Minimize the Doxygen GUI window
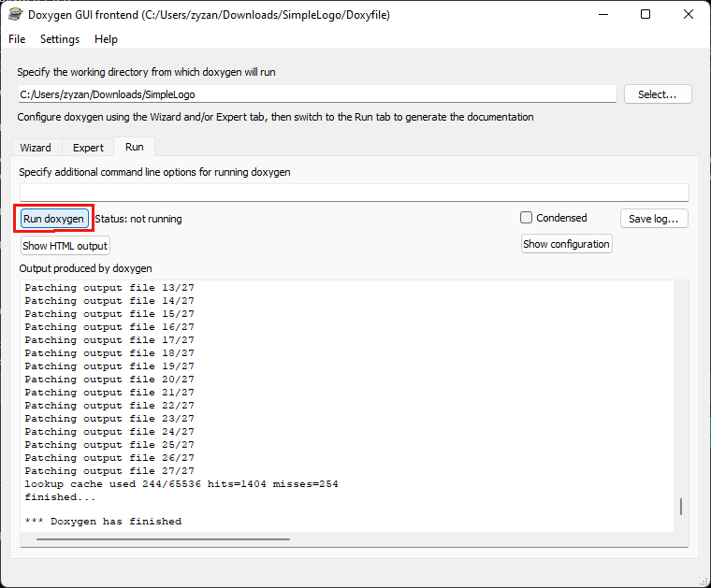Screen dimensions: 711x588 603,15
